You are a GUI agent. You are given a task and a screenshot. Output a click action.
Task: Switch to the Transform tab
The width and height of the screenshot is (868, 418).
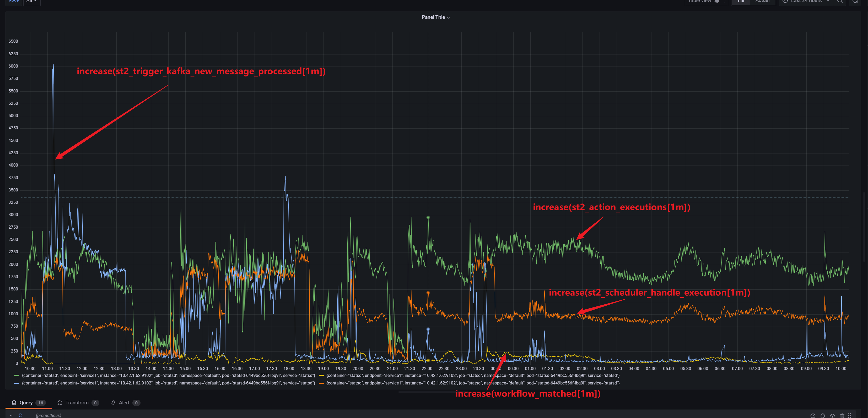click(x=77, y=403)
